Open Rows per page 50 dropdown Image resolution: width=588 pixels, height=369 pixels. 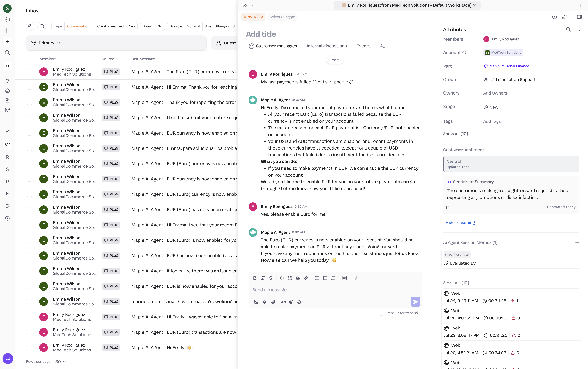[60, 362]
